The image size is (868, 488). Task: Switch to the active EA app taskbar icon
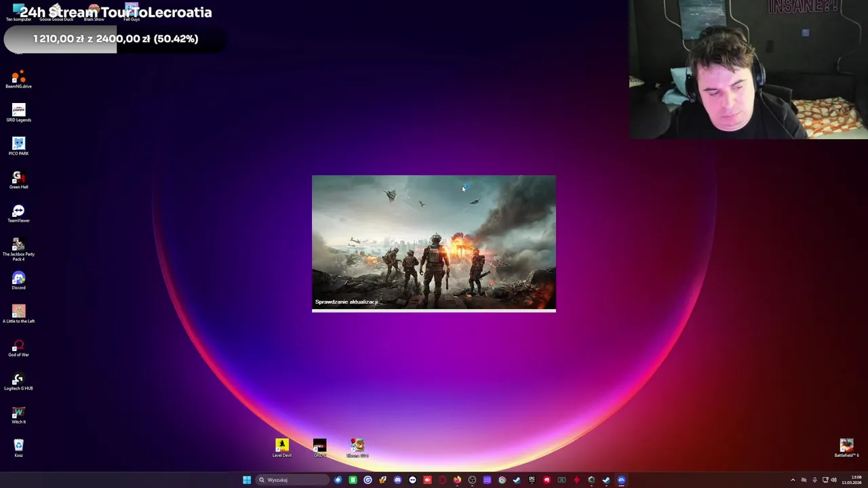[x=621, y=480]
